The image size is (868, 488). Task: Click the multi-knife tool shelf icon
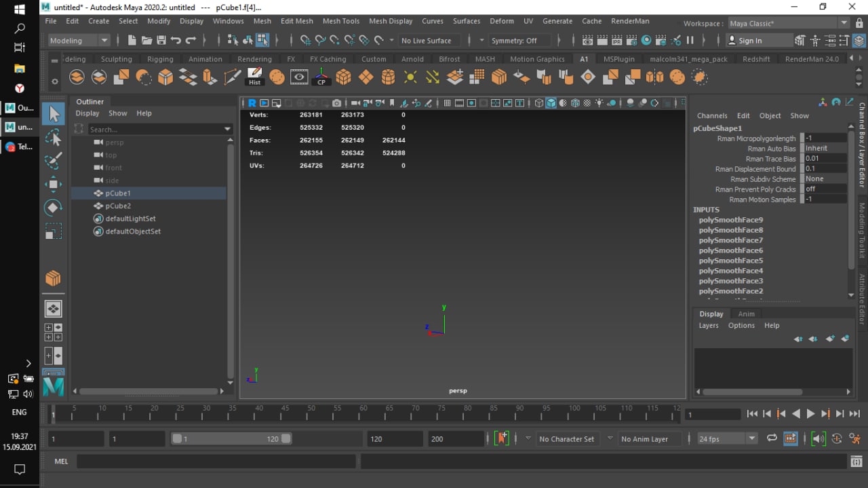[232, 77]
